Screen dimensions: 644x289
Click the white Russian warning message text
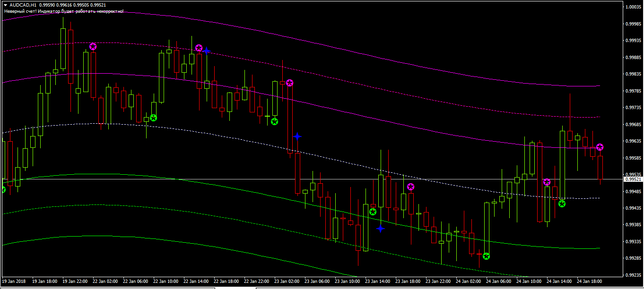tap(64, 11)
